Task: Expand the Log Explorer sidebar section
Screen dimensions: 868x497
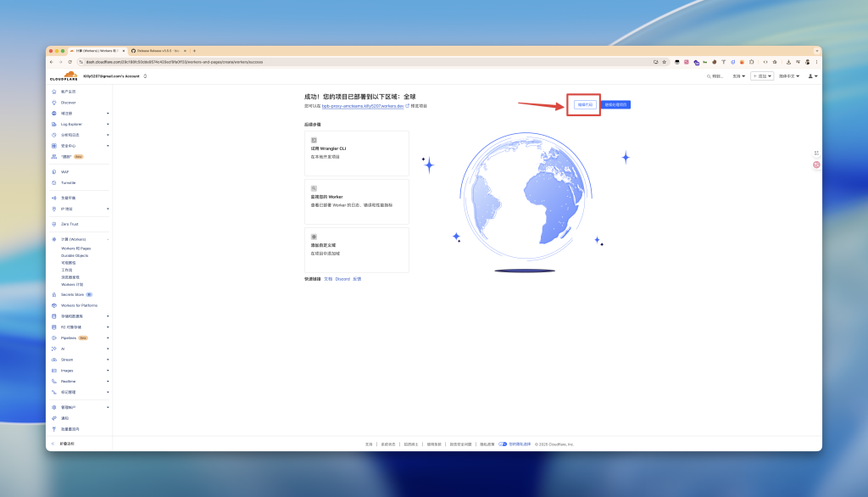Action: [x=108, y=124]
